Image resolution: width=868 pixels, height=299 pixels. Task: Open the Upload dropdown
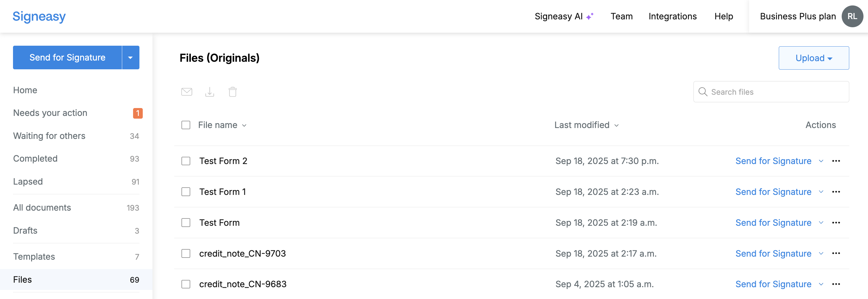click(x=814, y=58)
